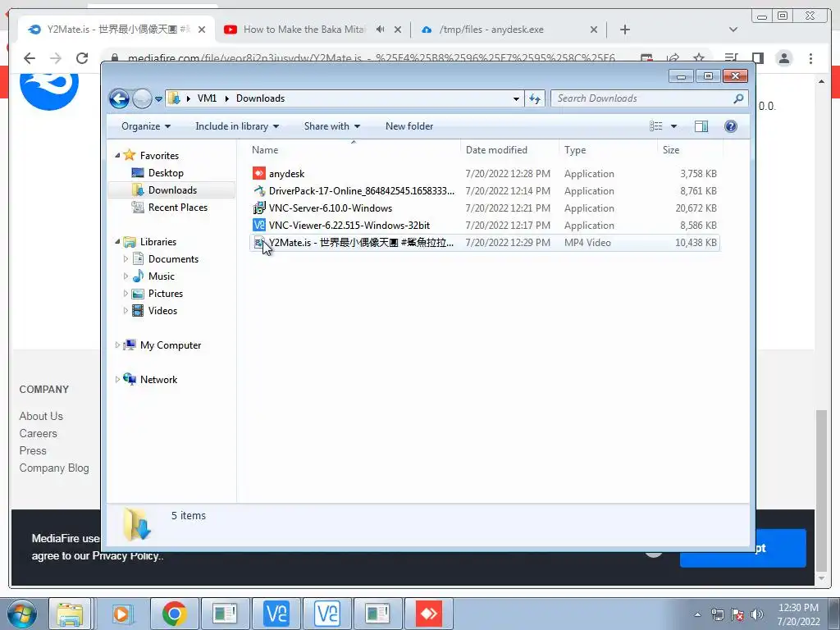Screen dimensions: 840x630
Task: Toggle the preview pane button
Action: [701, 126]
